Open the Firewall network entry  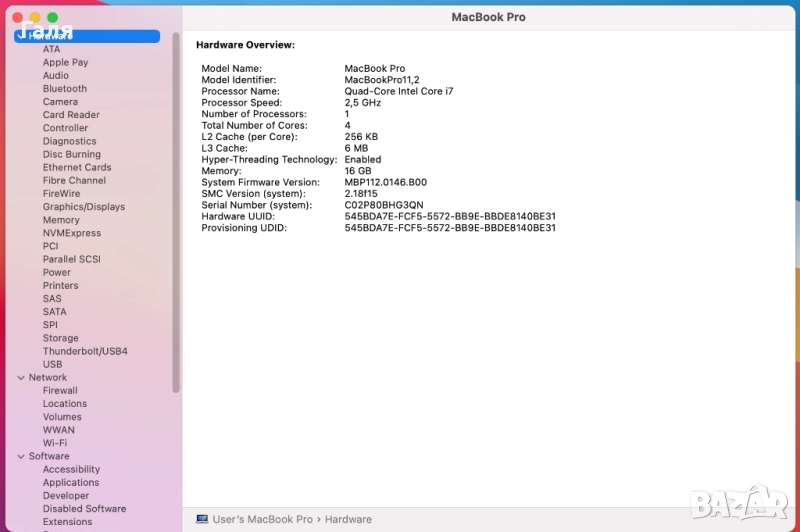60,391
